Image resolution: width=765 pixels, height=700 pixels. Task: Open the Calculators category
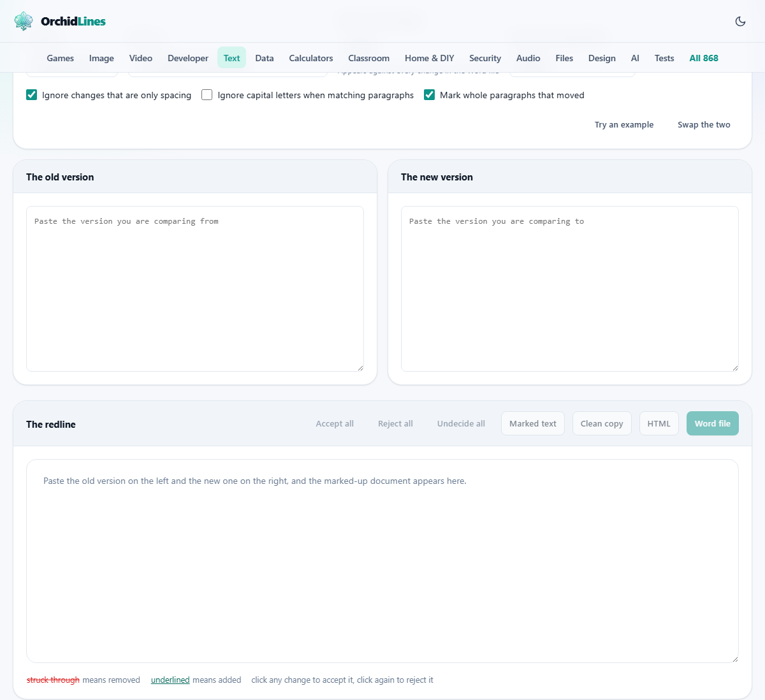click(x=311, y=58)
